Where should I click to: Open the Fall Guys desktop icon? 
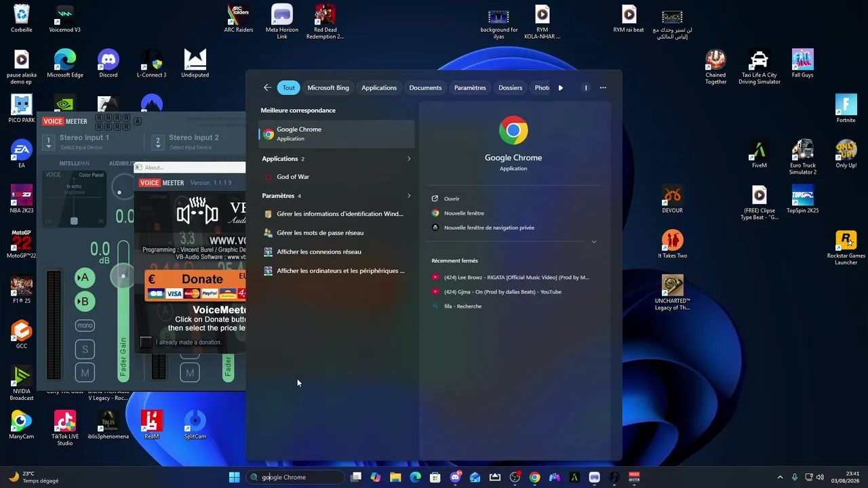(x=802, y=64)
